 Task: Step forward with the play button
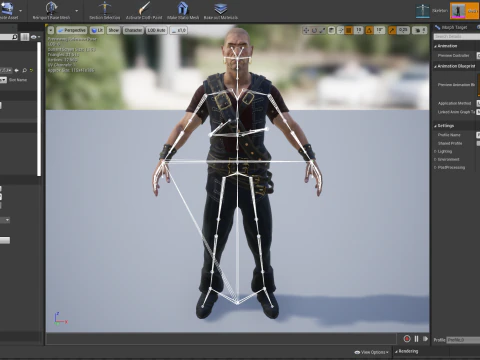click(425, 339)
